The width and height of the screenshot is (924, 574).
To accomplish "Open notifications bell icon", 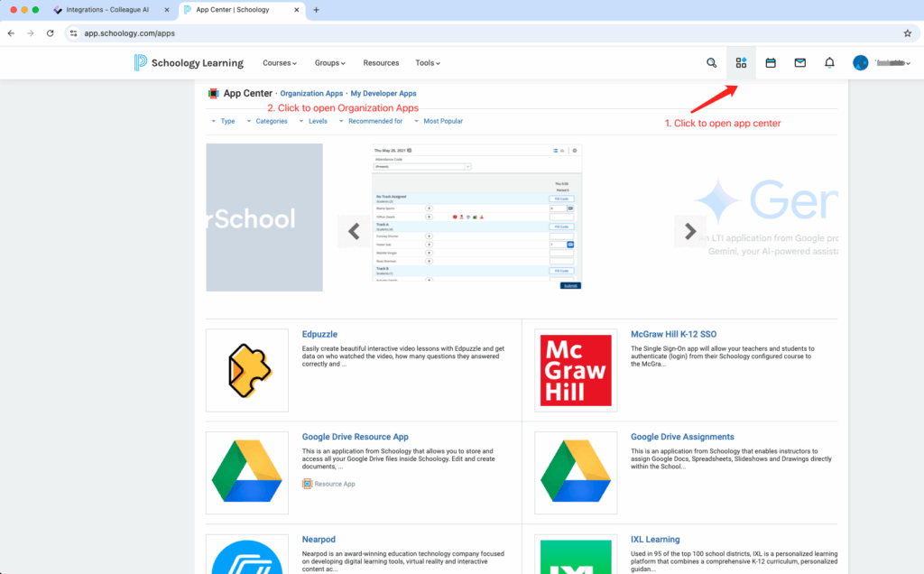I will click(x=829, y=63).
